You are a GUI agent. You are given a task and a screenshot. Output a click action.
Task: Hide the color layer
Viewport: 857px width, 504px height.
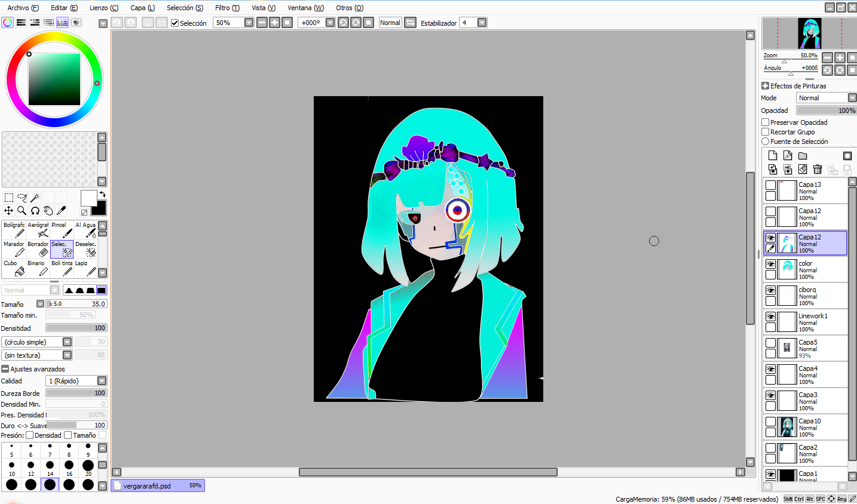click(771, 264)
